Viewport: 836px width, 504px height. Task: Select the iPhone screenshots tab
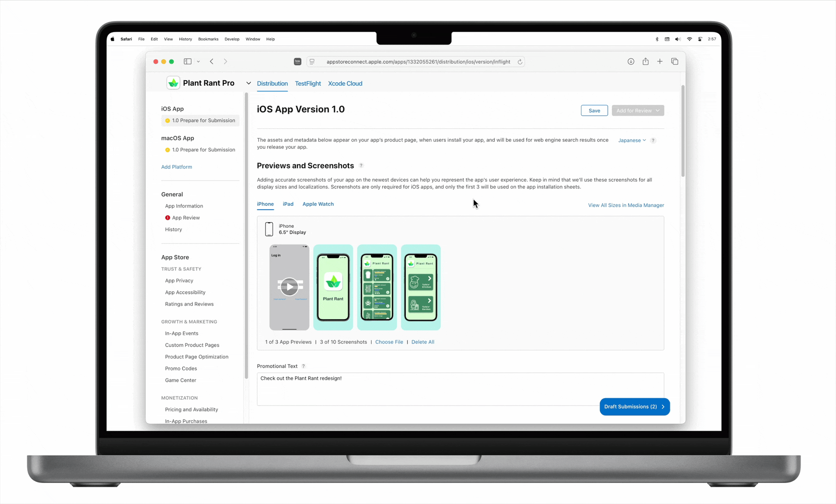[266, 204]
